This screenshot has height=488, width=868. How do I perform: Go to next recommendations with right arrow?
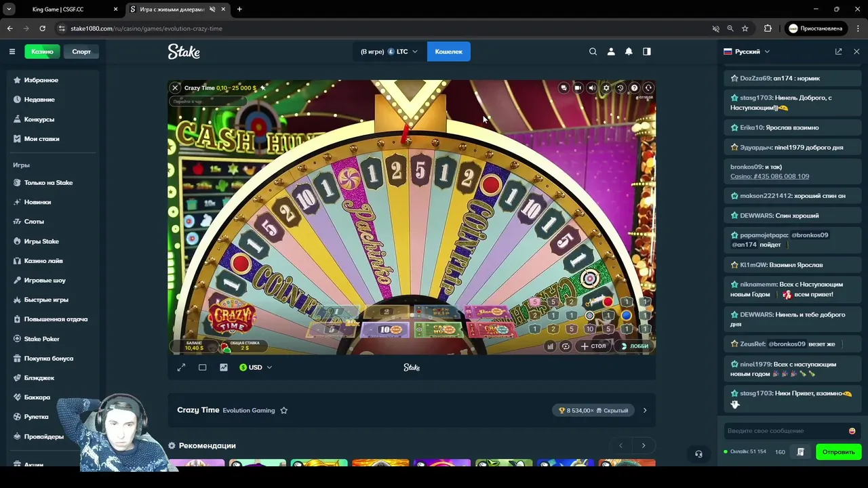coord(644,445)
